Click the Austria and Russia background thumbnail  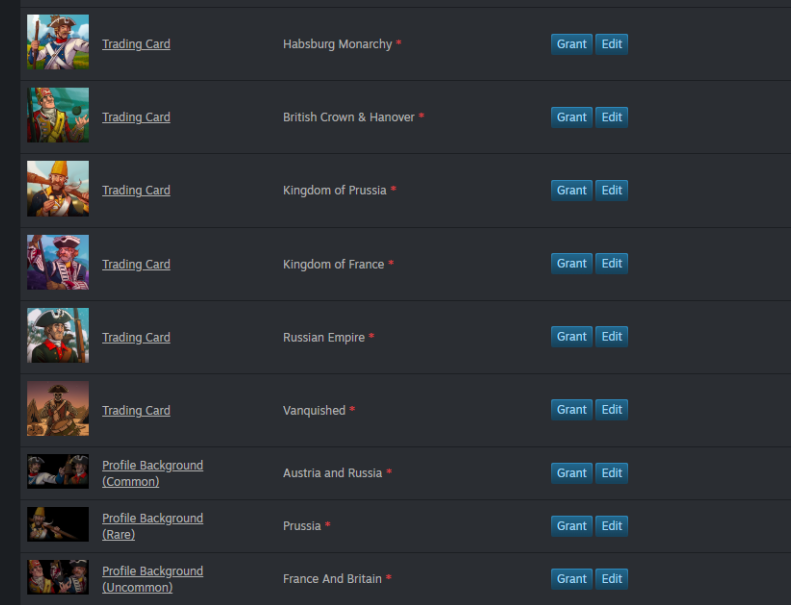[58, 472]
